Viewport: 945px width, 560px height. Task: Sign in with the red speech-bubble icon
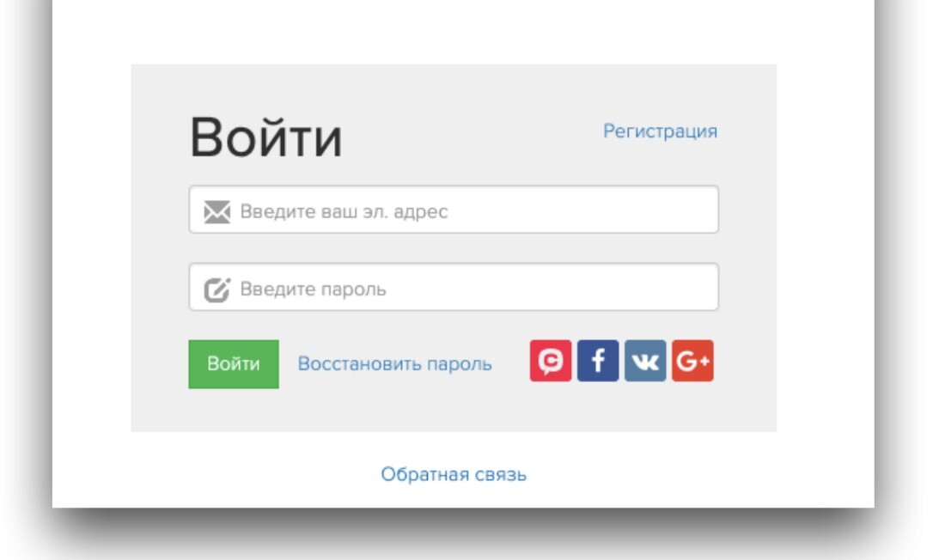550,362
